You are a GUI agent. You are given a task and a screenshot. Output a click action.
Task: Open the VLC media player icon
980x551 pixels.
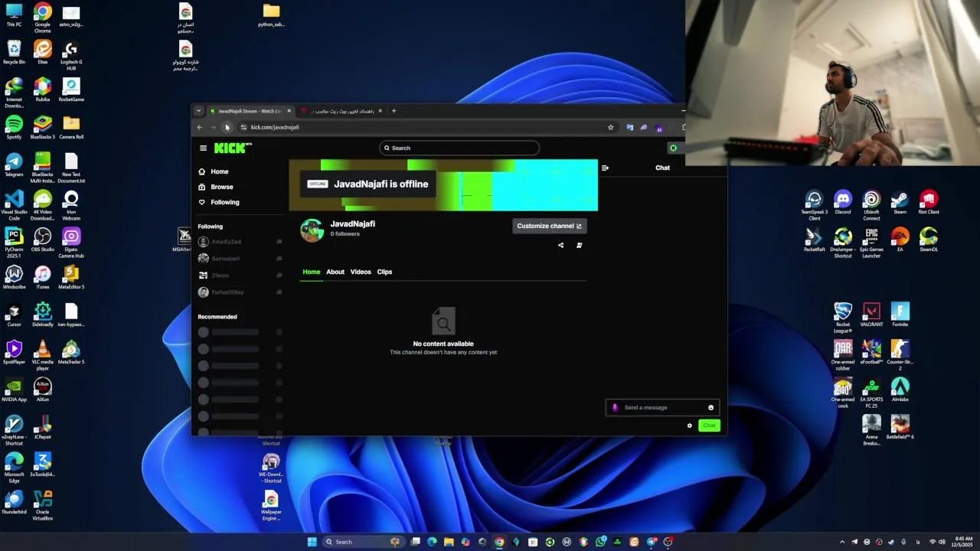42,356
